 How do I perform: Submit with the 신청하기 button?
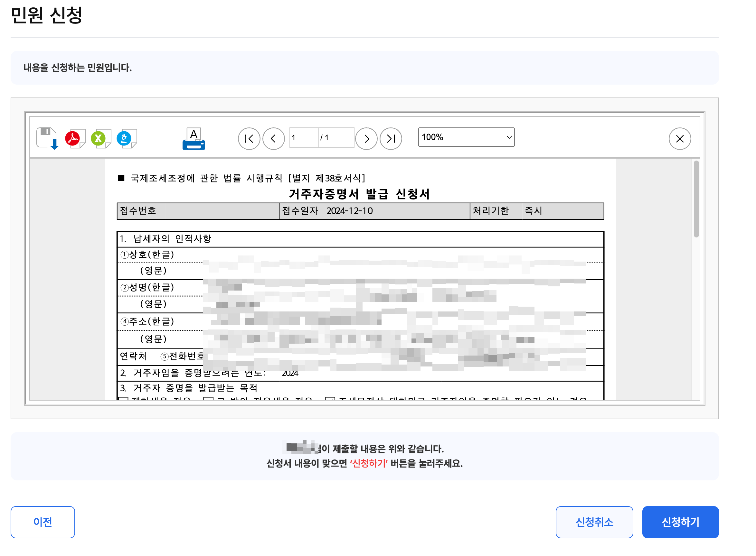(680, 522)
